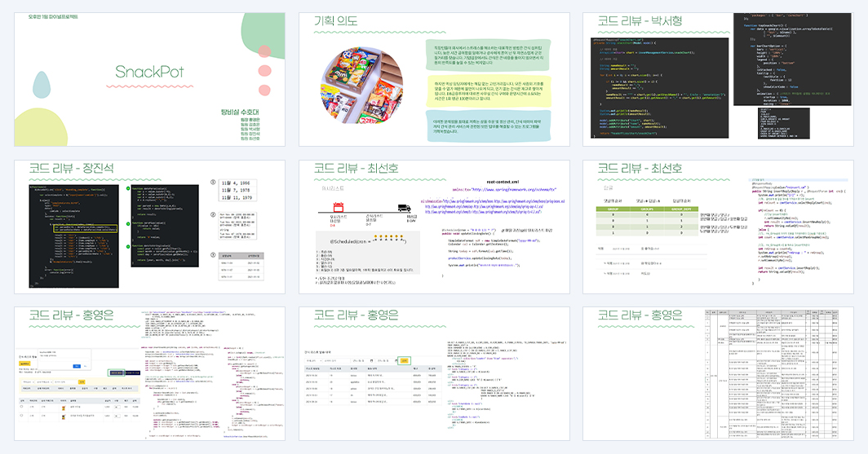Click the @Scheduled(cron = text
This screenshot has height=454, width=868.
pos(350,242)
